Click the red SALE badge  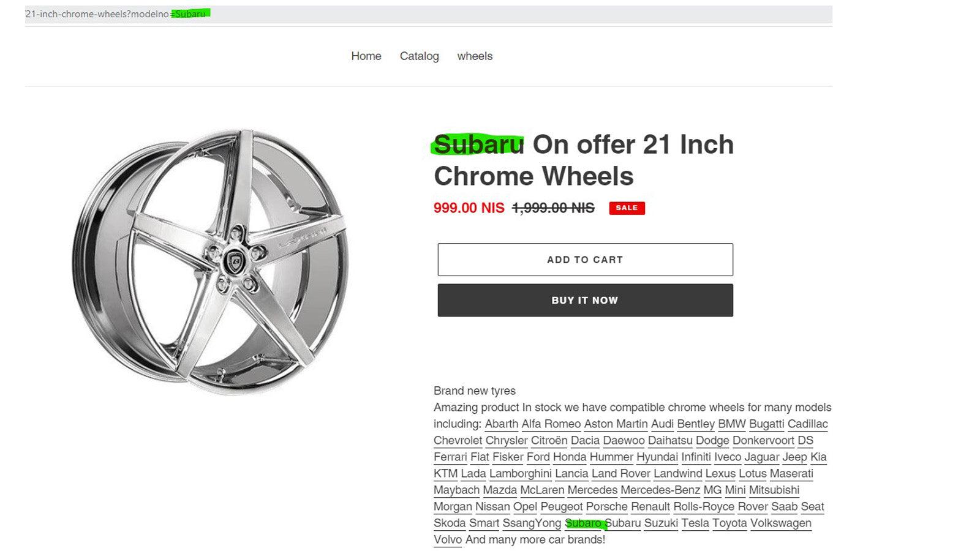click(x=627, y=208)
